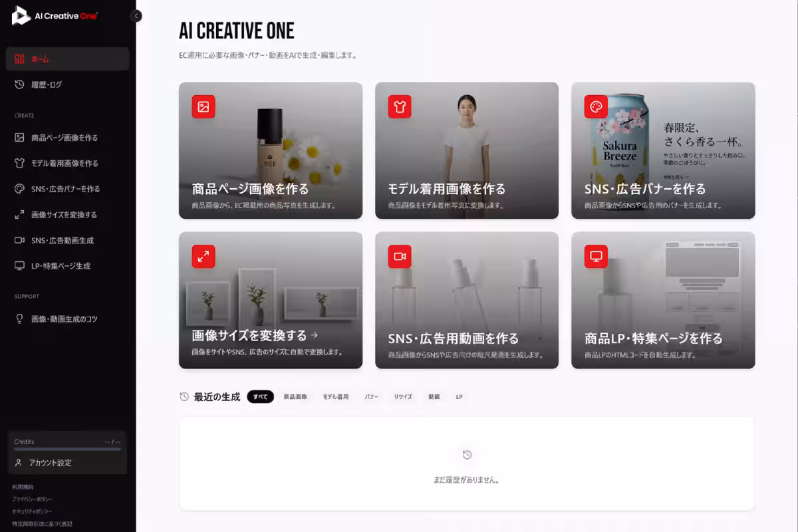Click the red resize icon on 画像サイズを変換する card

point(203,256)
